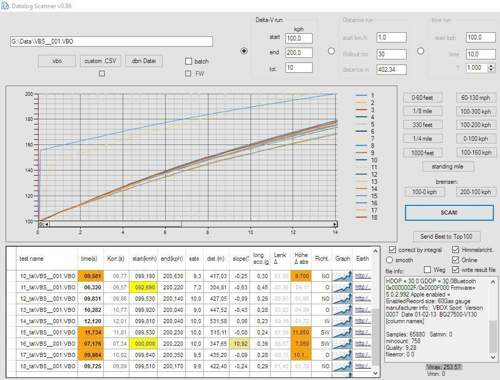
Task: Open graph thumbnail for run 14 row
Action: pyautogui.click(x=342, y=321)
